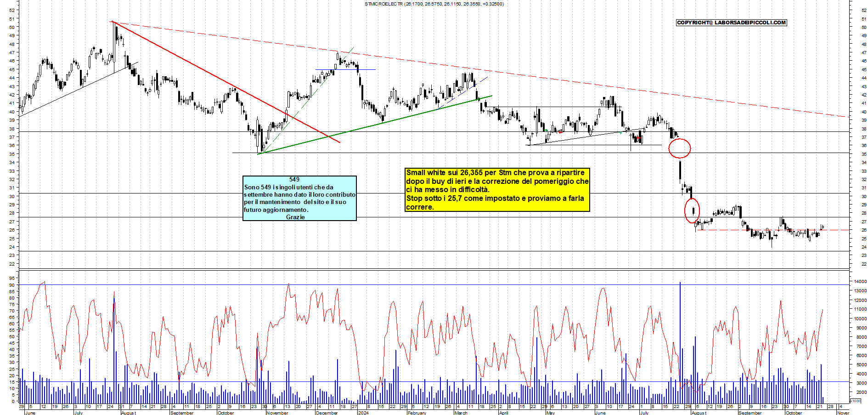Click the 'April' month label on time axis
This screenshot has width=868, height=415.
pos(504,413)
